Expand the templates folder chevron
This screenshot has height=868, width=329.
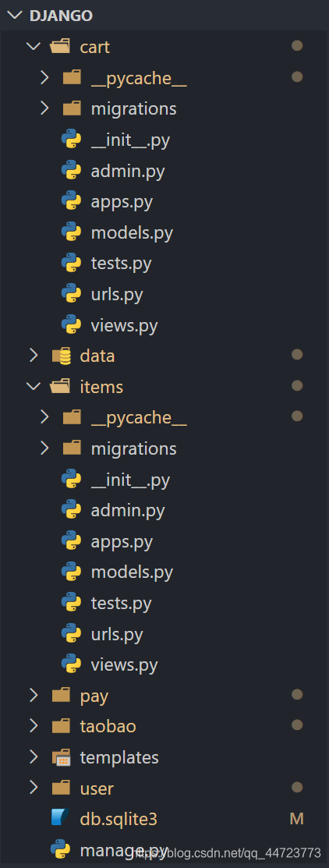34,756
